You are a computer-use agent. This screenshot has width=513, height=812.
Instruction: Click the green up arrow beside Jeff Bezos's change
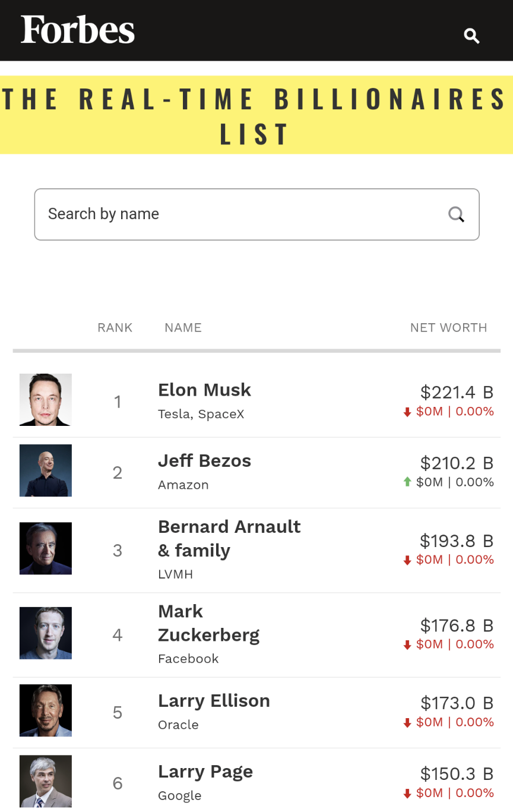pos(407,482)
